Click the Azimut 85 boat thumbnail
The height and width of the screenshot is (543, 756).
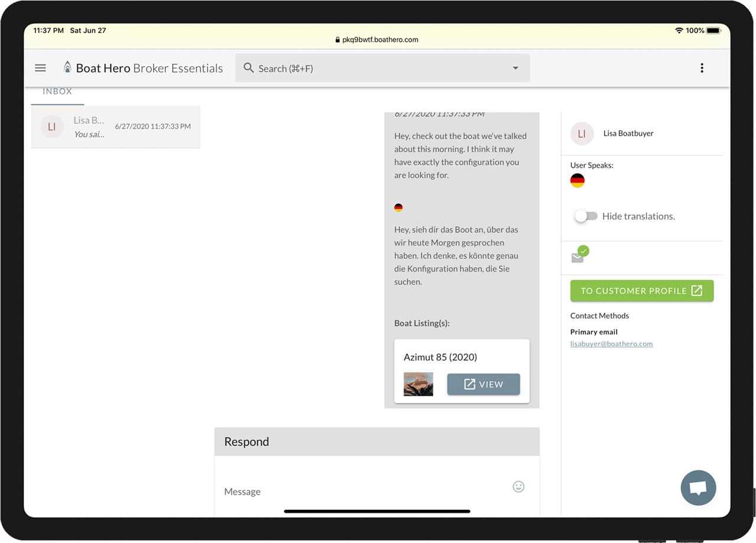[418, 384]
